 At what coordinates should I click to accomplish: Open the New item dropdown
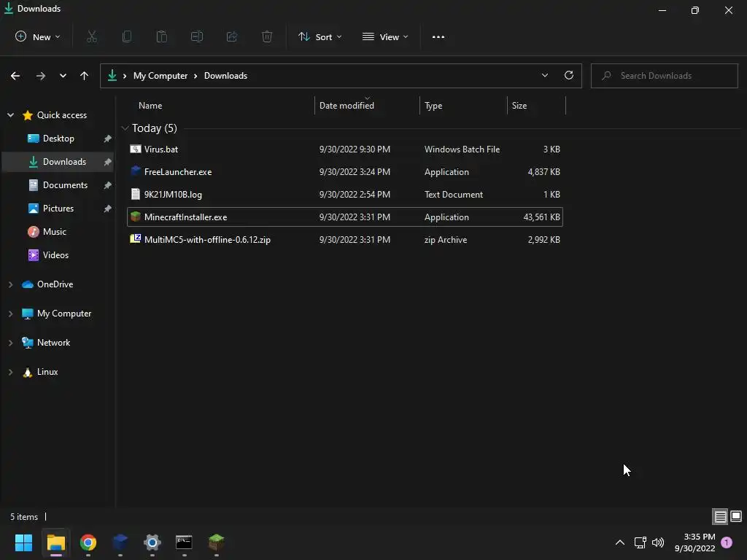point(38,36)
